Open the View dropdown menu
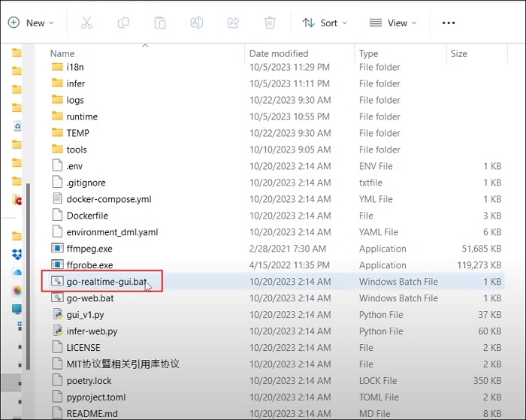 pyautogui.click(x=394, y=23)
